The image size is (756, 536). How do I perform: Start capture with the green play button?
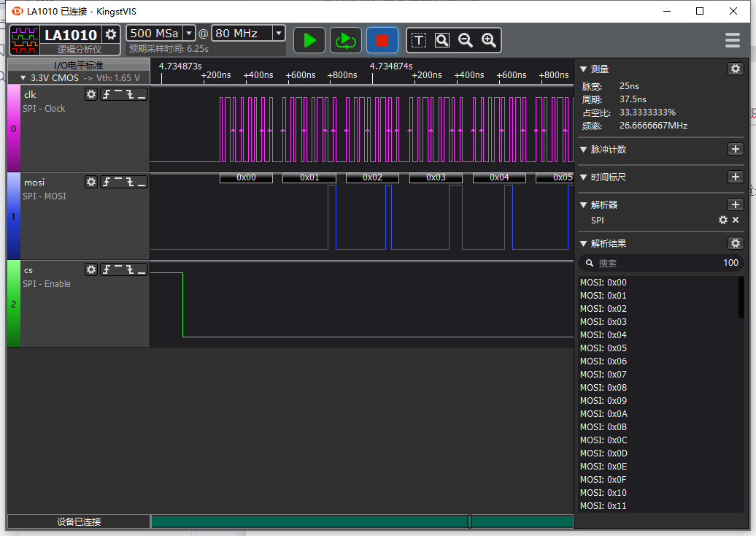click(x=309, y=40)
